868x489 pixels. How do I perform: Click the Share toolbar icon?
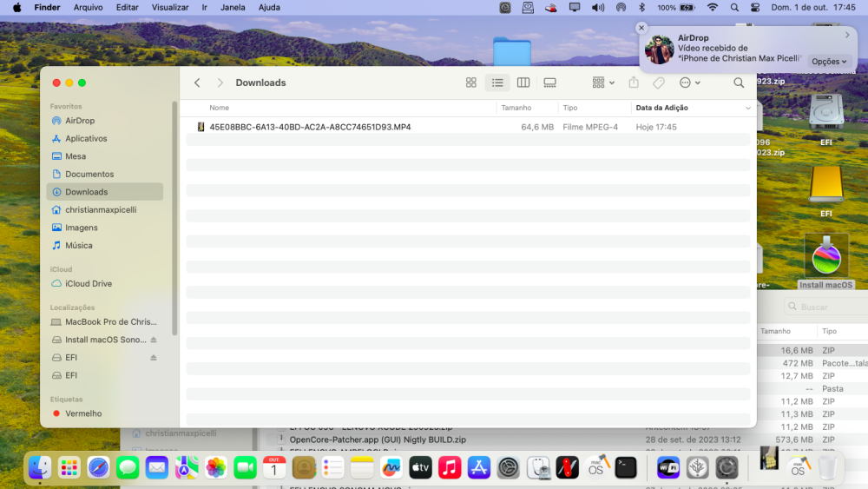(x=634, y=83)
